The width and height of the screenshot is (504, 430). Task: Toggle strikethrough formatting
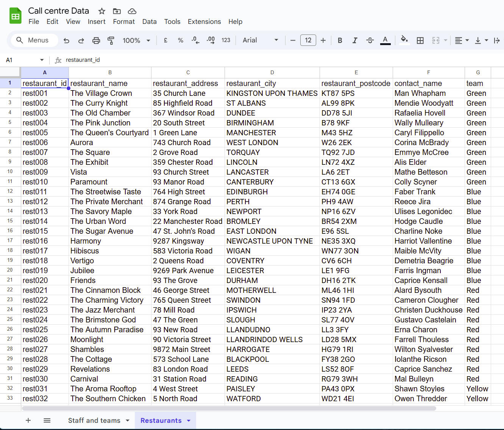click(370, 40)
